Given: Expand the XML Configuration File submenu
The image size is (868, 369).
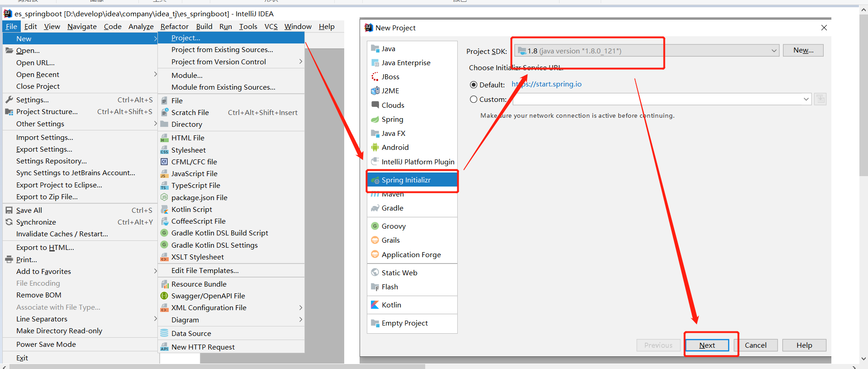Looking at the screenshot, I should click(x=300, y=307).
